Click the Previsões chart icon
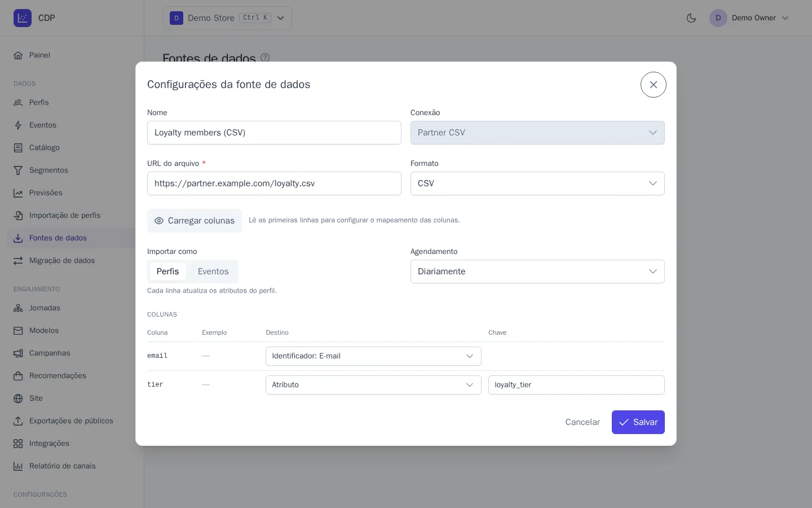Viewport: 812px width, 508px height. [18, 193]
